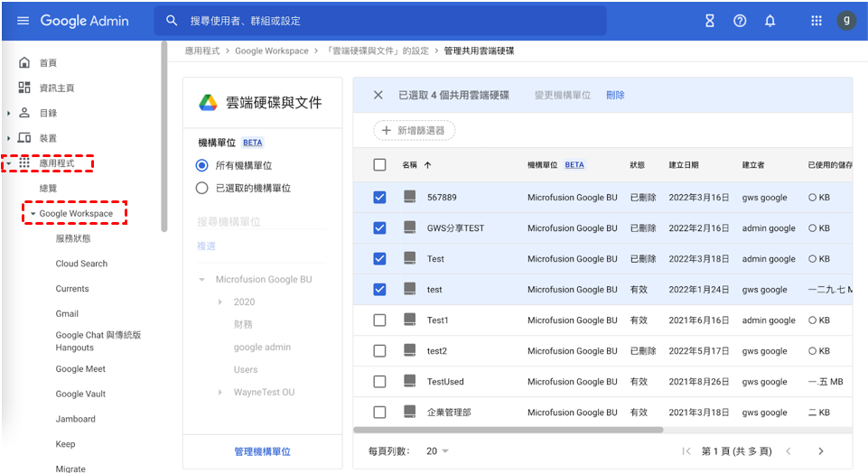This screenshot has width=868, height=473.
Task: Click the hourglass tasks icon
Action: (710, 21)
